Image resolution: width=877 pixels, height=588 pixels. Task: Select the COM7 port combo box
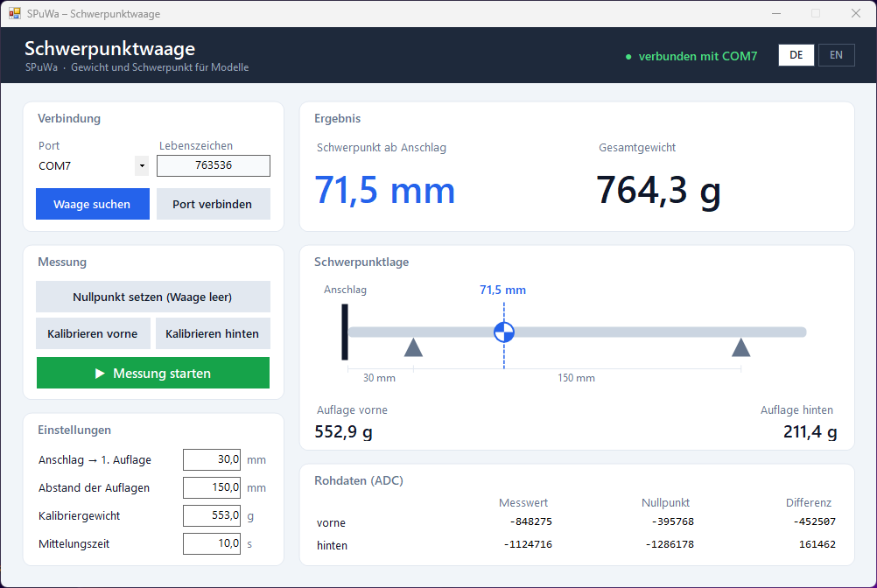(92, 166)
